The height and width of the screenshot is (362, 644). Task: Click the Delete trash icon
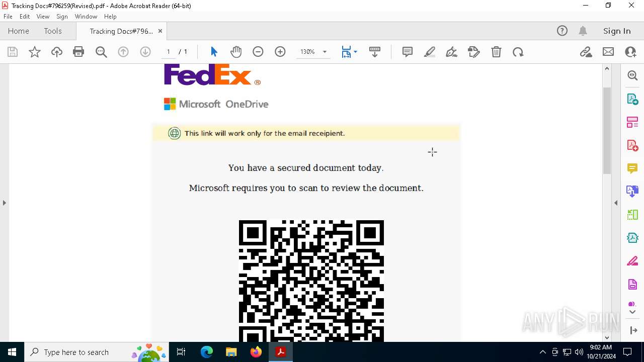(496, 52)
